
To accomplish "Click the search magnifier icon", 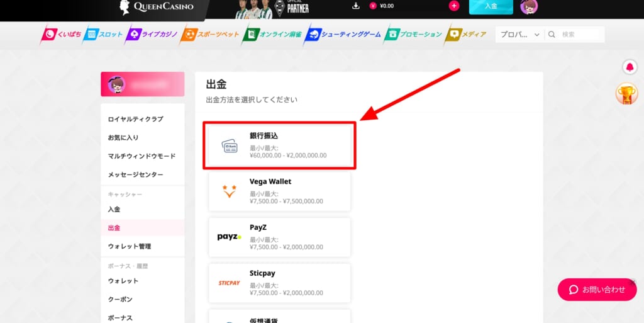I will tap(552, 35).
